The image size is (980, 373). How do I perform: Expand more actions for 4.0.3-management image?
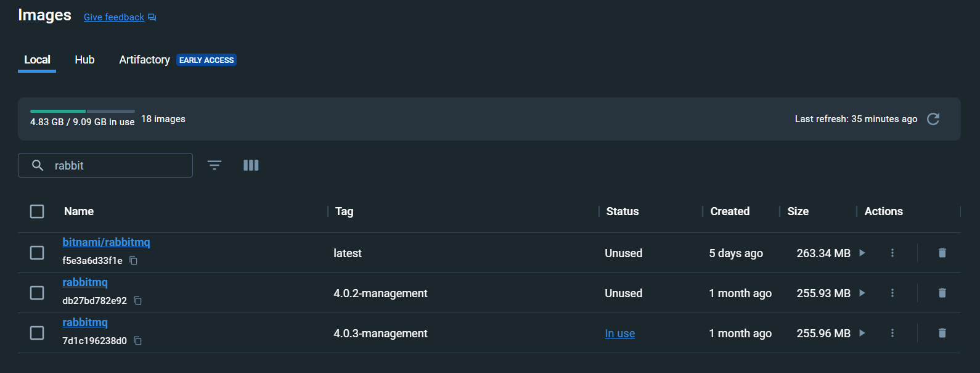pos(892,333)
